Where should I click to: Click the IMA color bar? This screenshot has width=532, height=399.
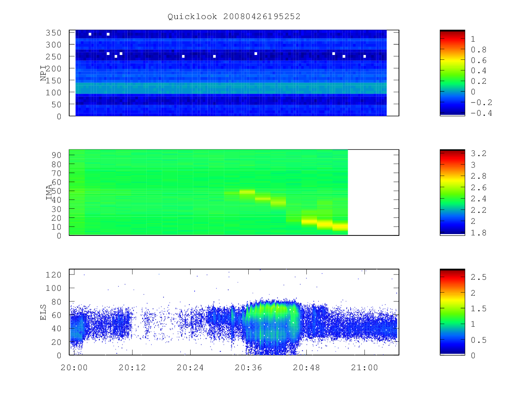[x=452, y=192]
